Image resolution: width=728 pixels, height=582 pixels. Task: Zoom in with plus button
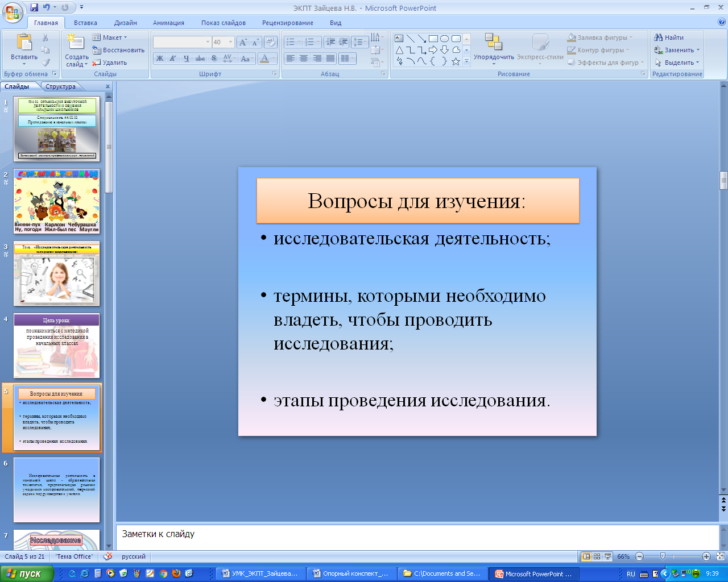coord(706,556)
